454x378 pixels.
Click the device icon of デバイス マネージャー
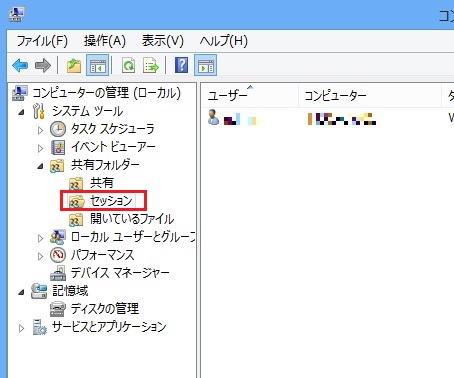click(x=58, y=273)
